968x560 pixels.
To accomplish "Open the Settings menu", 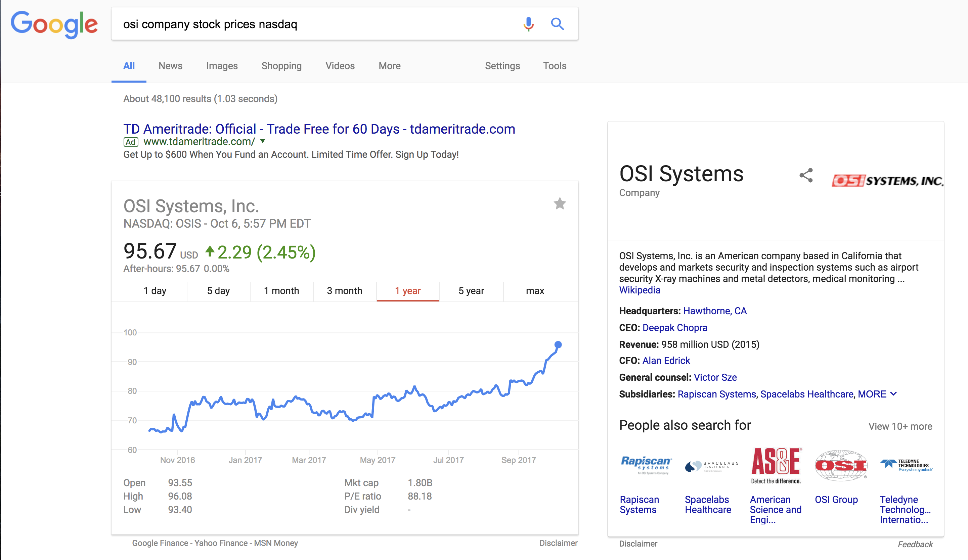I will pos(502,66).
